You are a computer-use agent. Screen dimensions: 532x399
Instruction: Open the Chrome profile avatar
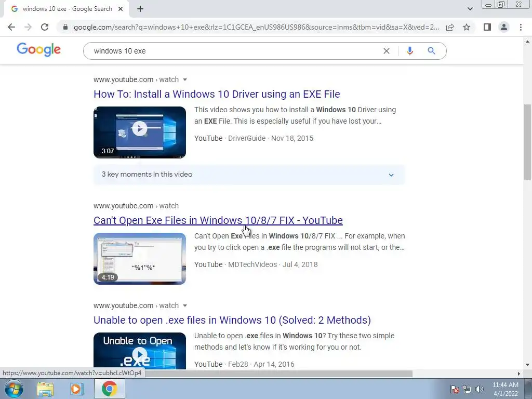coord(504,27)
